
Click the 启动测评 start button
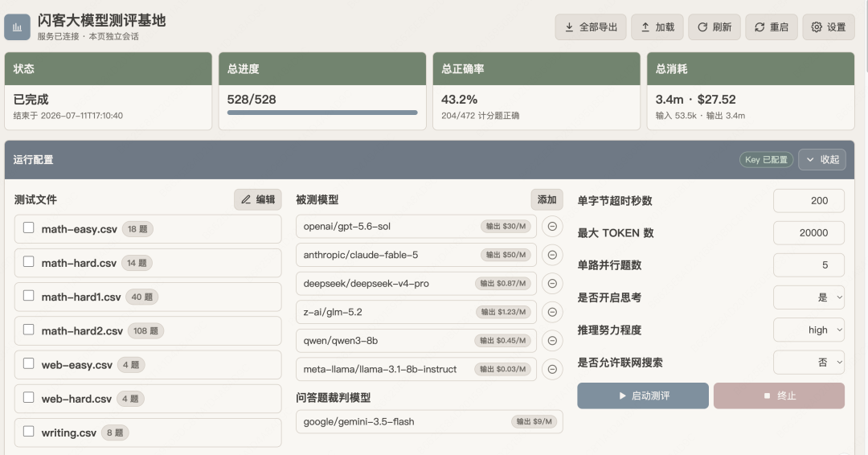pyautogui.click(x=643, y=396)
